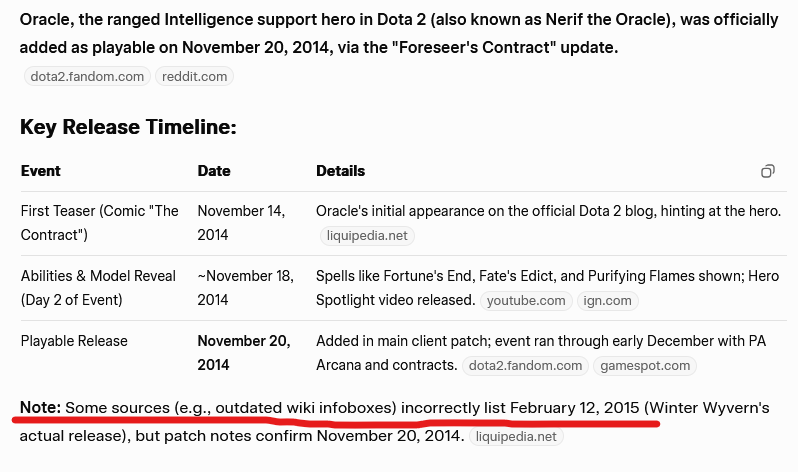Open dota2.fandom.com source in Playable Release row
Viewport: 798px width, 472px height.
[525, 365]
